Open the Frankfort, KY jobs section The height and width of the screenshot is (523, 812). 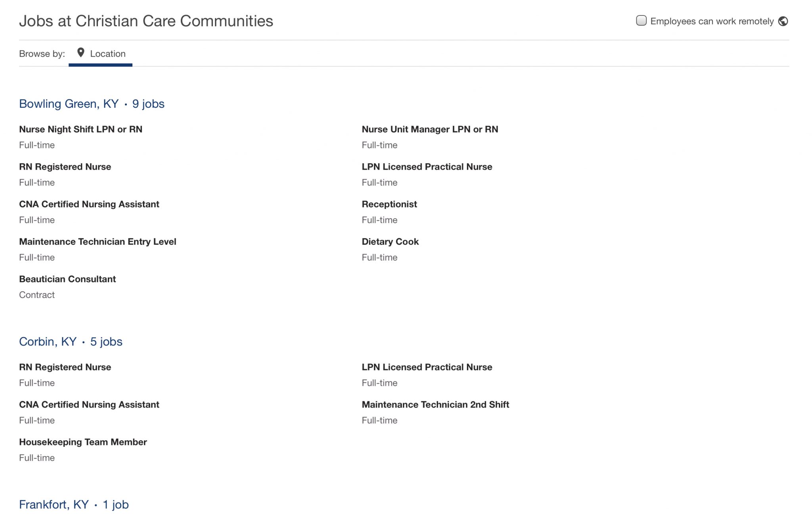(74, 504)
